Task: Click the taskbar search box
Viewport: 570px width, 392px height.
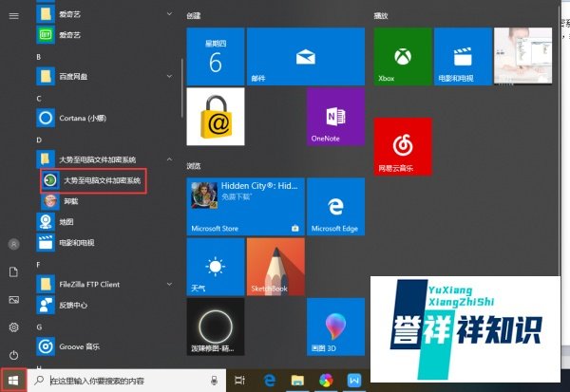Action: coord(127,381)
